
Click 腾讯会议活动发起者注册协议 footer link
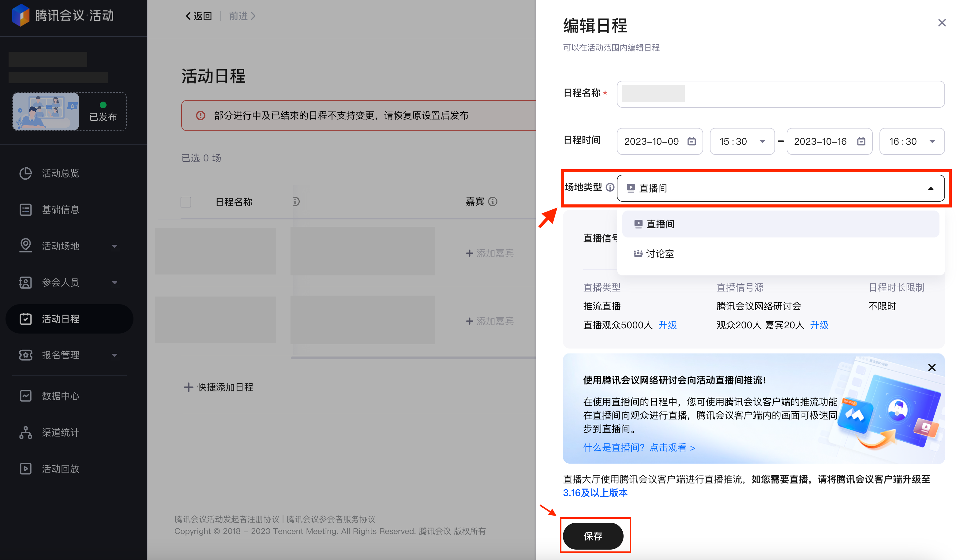[227, 519]
